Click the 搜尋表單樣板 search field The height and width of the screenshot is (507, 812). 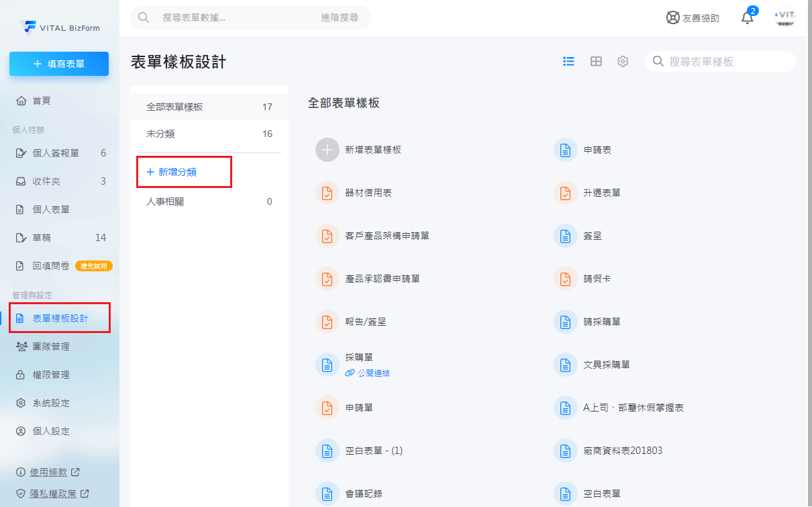pos(727,62)
